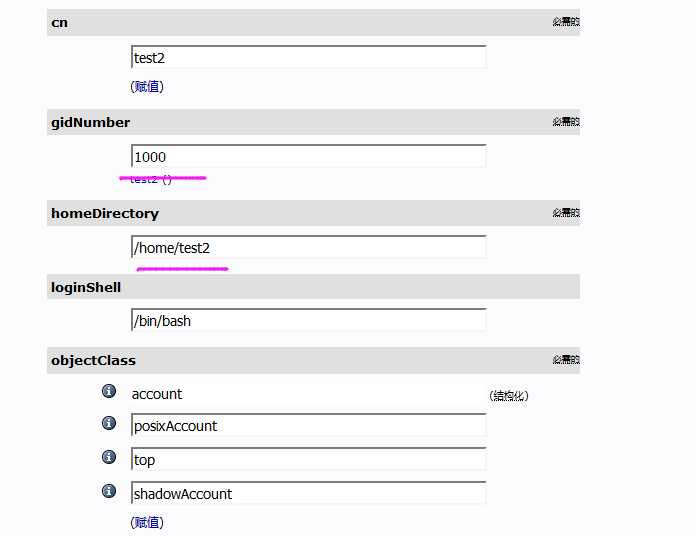The image size is (696, 536).
Task: Click the cn attribute heading
Action: pyautogui.click(x=59, y=23)
